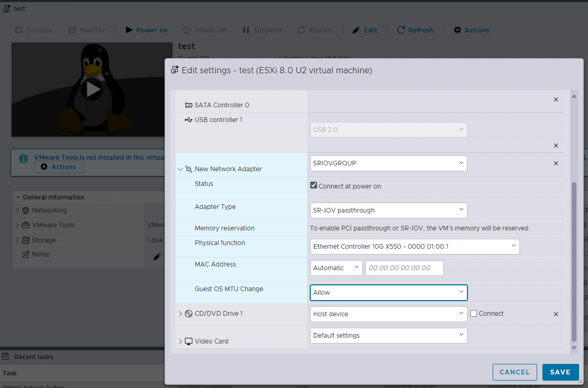Collapse the General Information panel

pyautogui.click(x=18, y=197)
